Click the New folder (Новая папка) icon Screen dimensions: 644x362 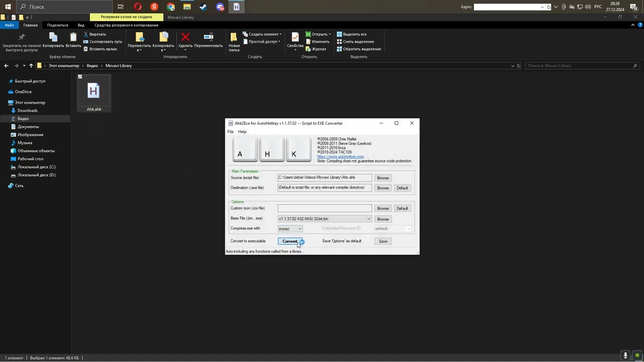coord(234,42)
